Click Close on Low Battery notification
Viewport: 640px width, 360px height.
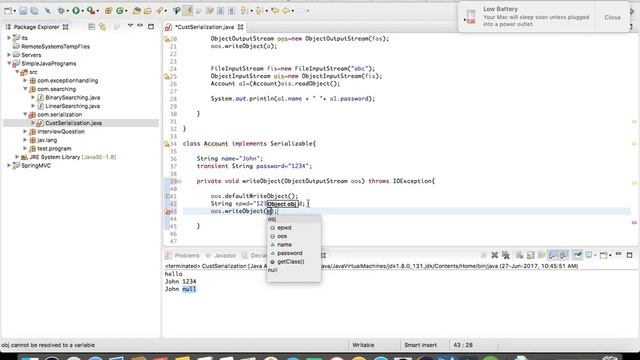pos(612,17)
